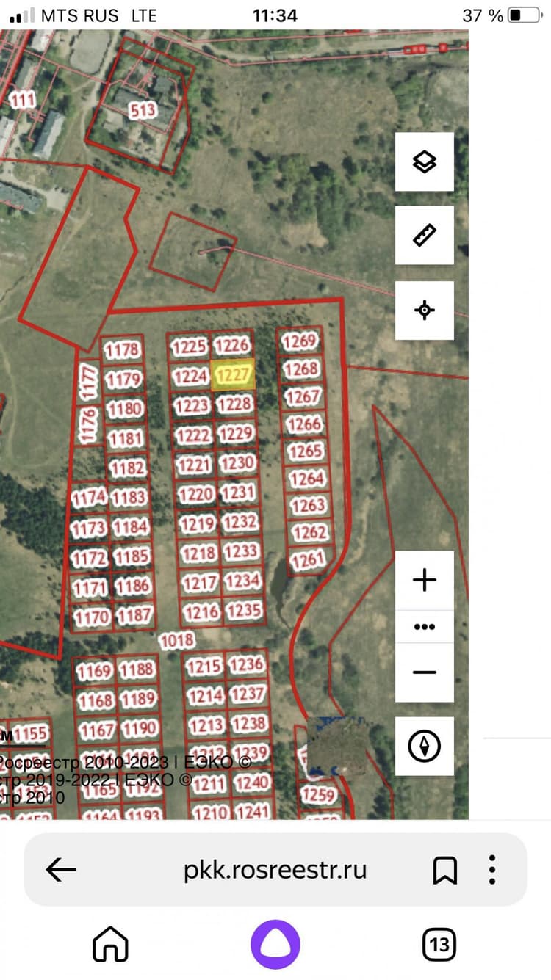The height and width of the screenshot is (980, 551).
Task: Select parcel 1266 on the map
Action: (x=304, y=424)
